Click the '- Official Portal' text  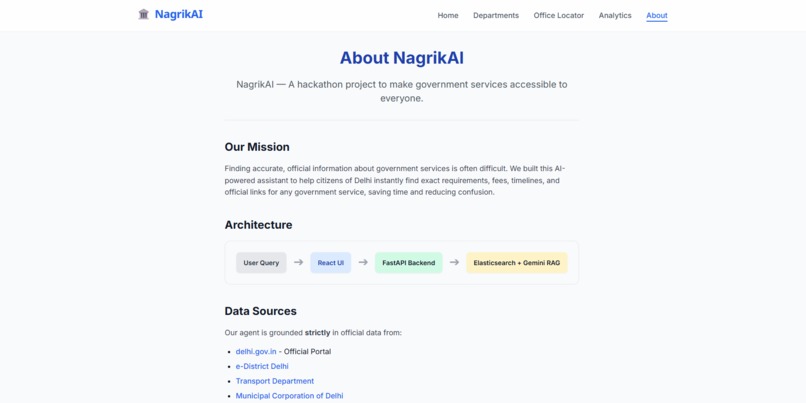305,352
